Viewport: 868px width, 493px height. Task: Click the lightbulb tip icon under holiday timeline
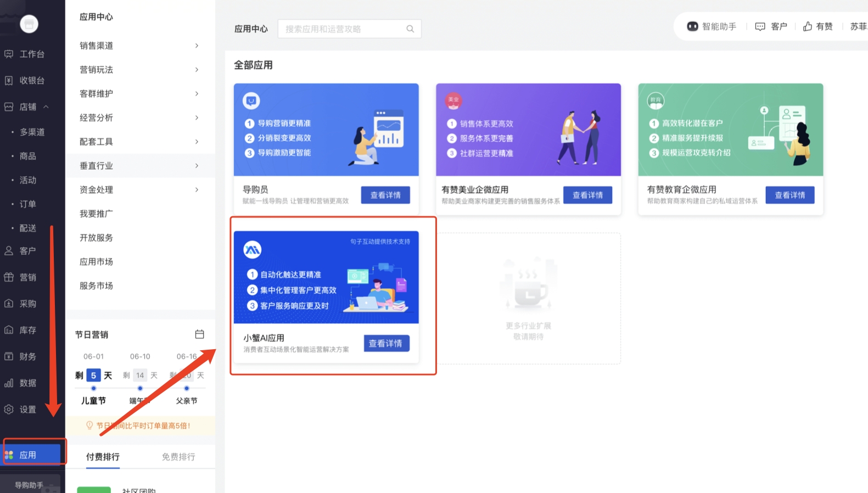(89, 425)
